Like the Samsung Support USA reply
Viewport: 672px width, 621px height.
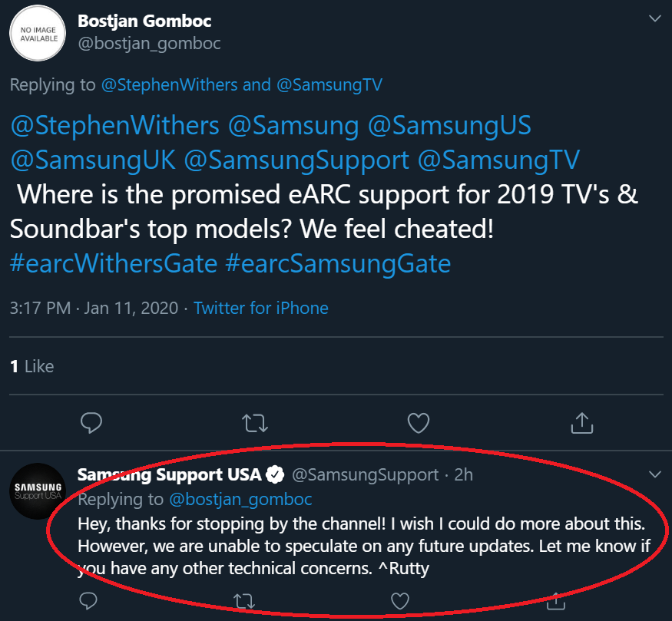pyautogui.click(x=399, y=599)
